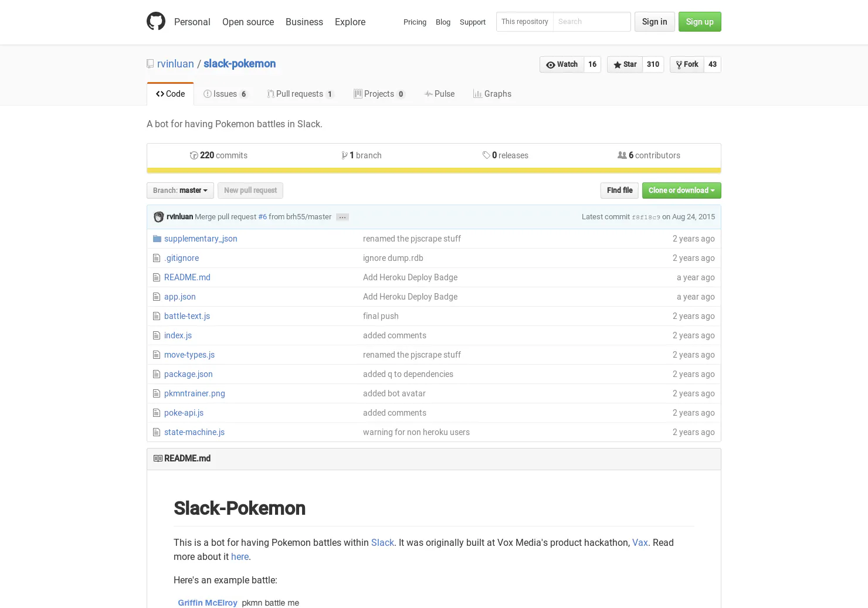
Task: Click the file icon next to index.js
Action: coord(157,335)
